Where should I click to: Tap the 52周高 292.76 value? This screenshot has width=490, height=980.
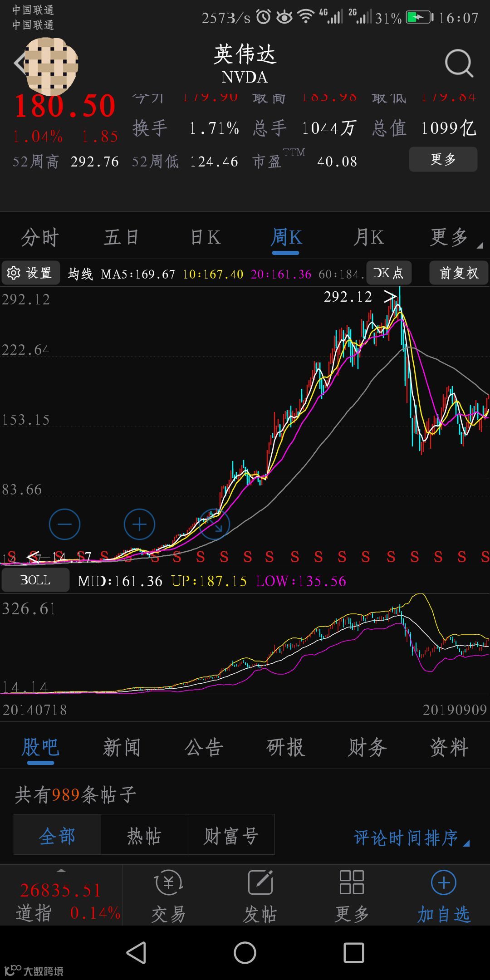click(66, 162)
